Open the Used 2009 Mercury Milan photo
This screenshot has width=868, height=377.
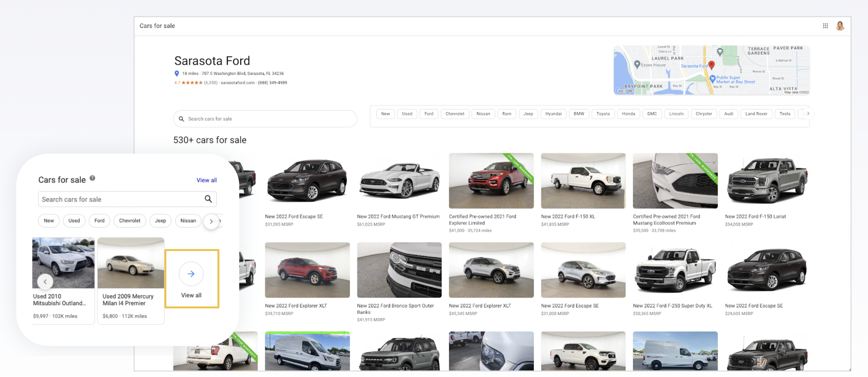131,263
